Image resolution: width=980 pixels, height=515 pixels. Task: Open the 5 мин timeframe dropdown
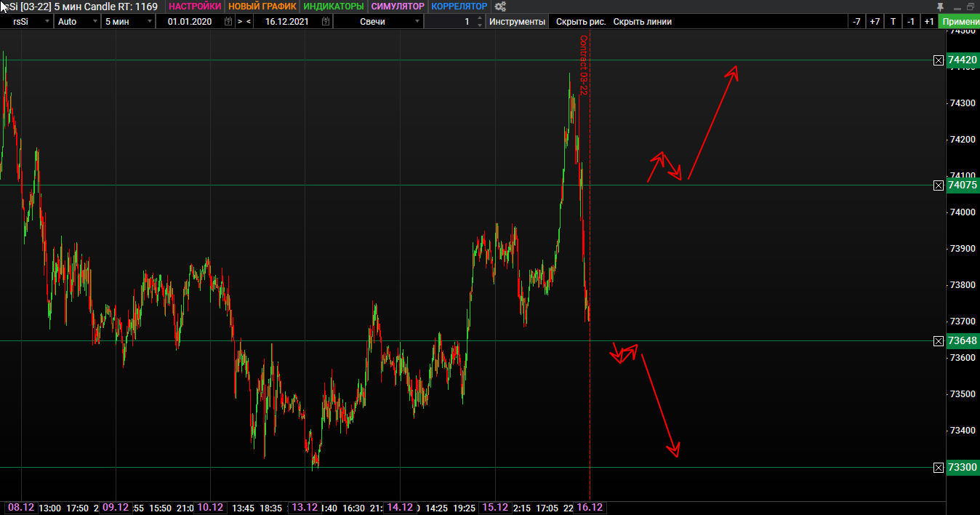click(128, 22)
